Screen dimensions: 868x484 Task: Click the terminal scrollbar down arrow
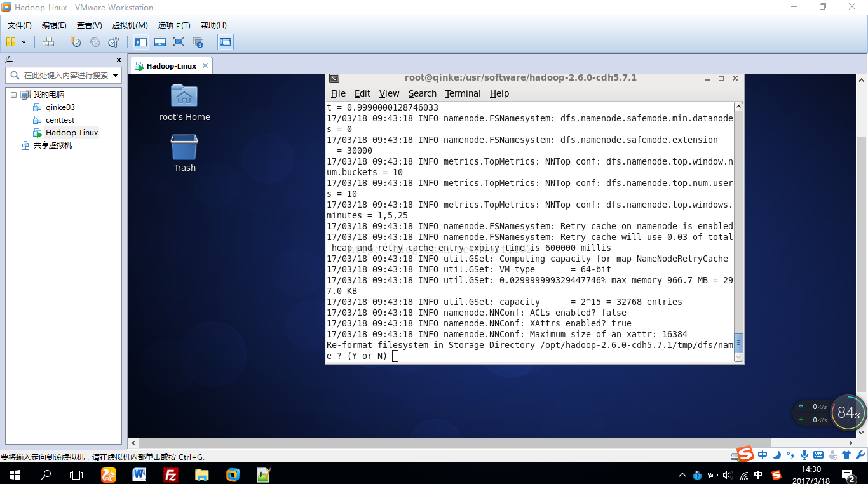pos(738,358)
